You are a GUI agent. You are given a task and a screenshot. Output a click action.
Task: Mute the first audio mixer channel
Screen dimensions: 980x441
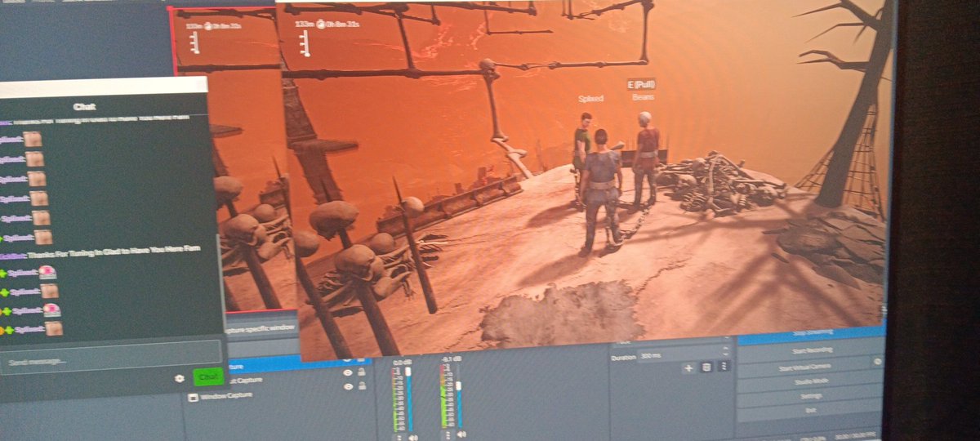pos(413,437)
